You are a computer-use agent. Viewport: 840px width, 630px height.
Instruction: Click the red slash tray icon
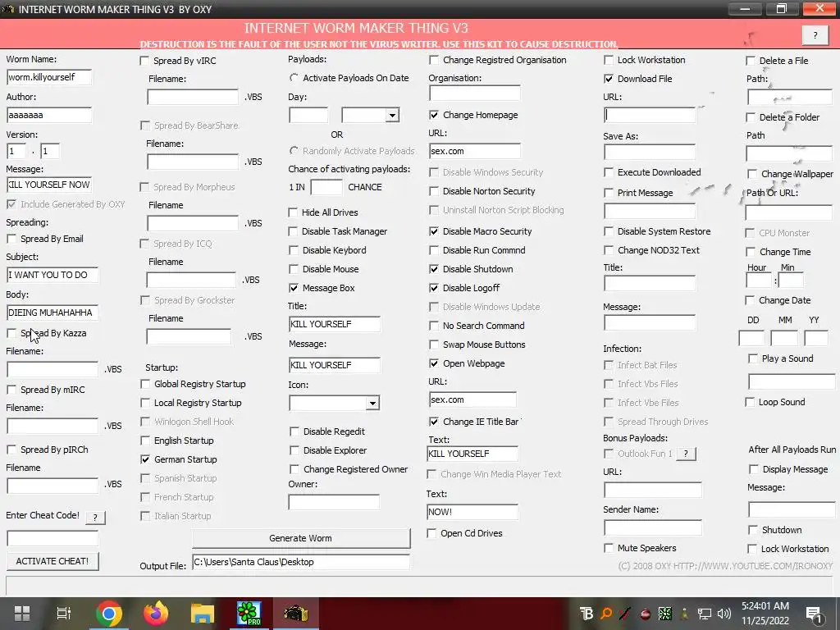[x=625, y=614]
